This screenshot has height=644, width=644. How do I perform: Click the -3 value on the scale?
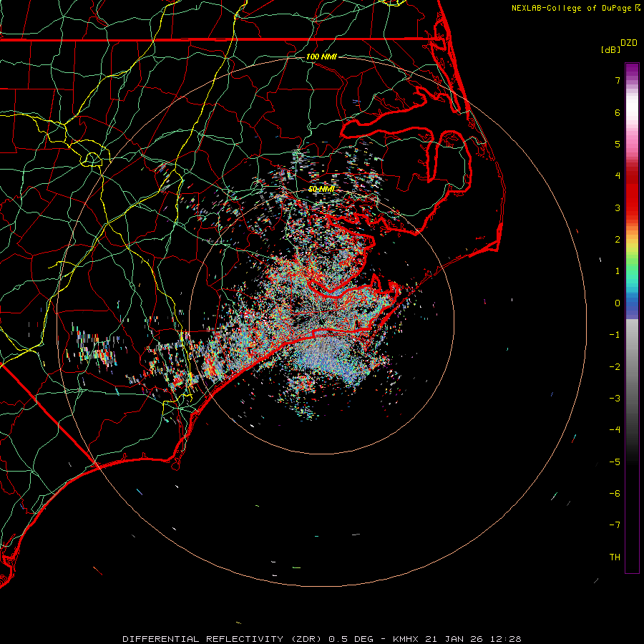pos(615,399)
